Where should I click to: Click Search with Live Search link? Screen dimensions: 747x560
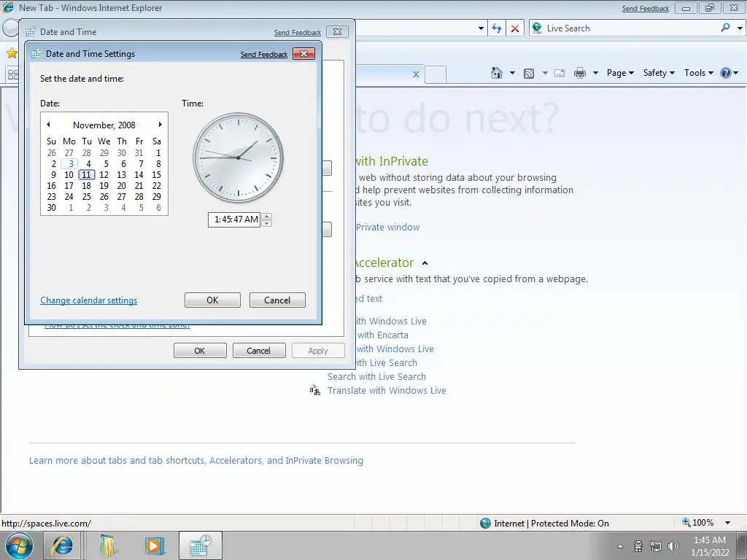tap(377, 377)
